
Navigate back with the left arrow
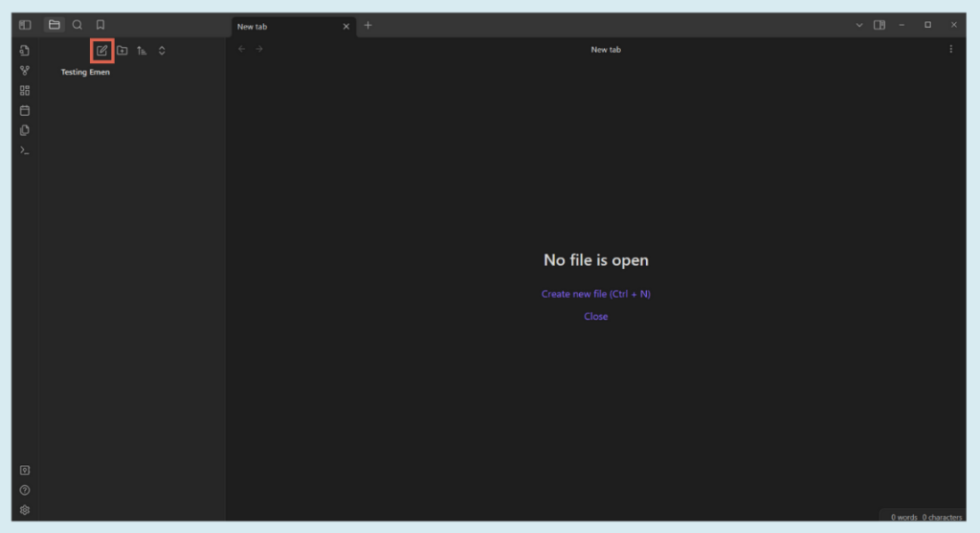tap(242, 50)
